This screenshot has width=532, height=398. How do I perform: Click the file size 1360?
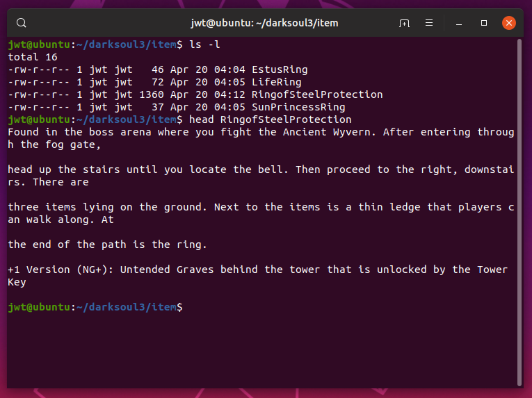pyautogui.click(x=152, y=94)
